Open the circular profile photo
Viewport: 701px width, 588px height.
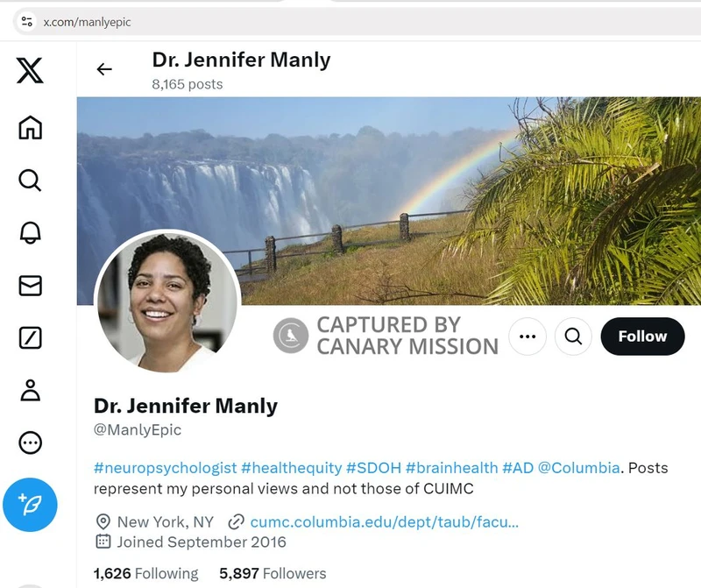[166, 301]
